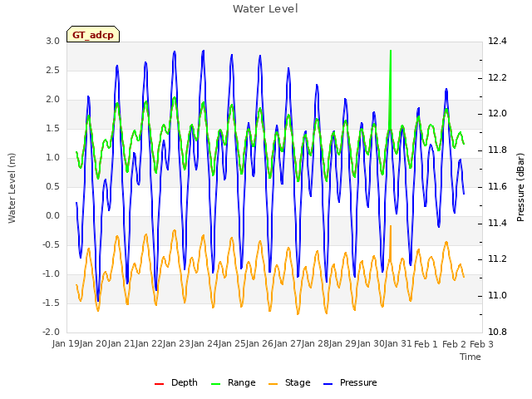Click the Jan 23 x-axis tick label
This screenshot has width=532, height=399.
click(176, 344)
